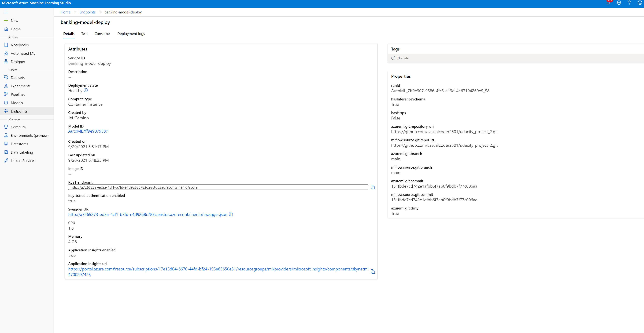The width and height of the screenshot is (644, 333).
Task: Open the swagger.json Swagger URI
Action: (x=147, y=214)
